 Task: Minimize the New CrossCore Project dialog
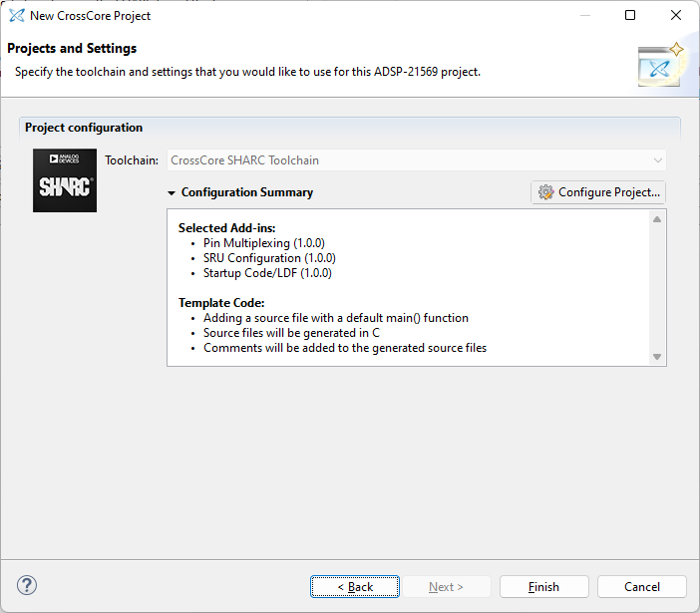pyautogui.click(x=583, y=16)
